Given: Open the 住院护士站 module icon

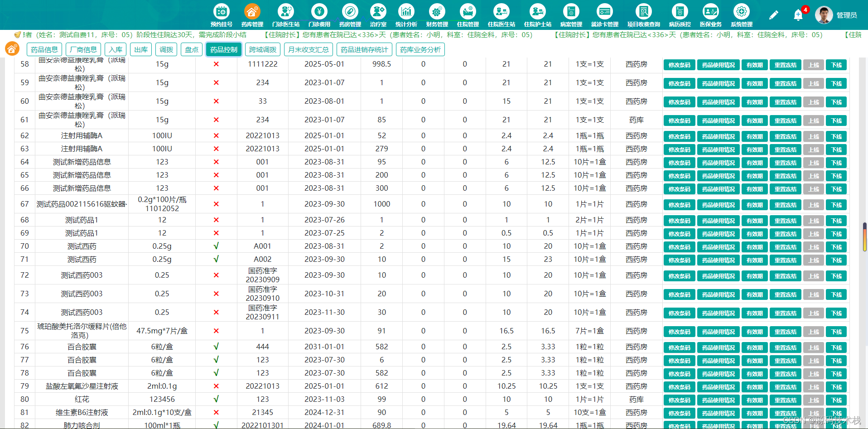Looking at the screenshot, I should tap(537, 11).
